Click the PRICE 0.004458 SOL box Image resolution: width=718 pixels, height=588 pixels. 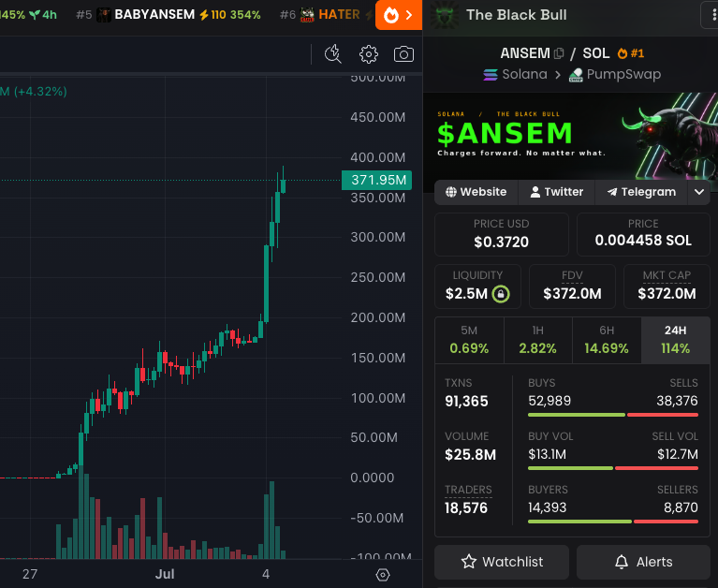pos(643,234)
